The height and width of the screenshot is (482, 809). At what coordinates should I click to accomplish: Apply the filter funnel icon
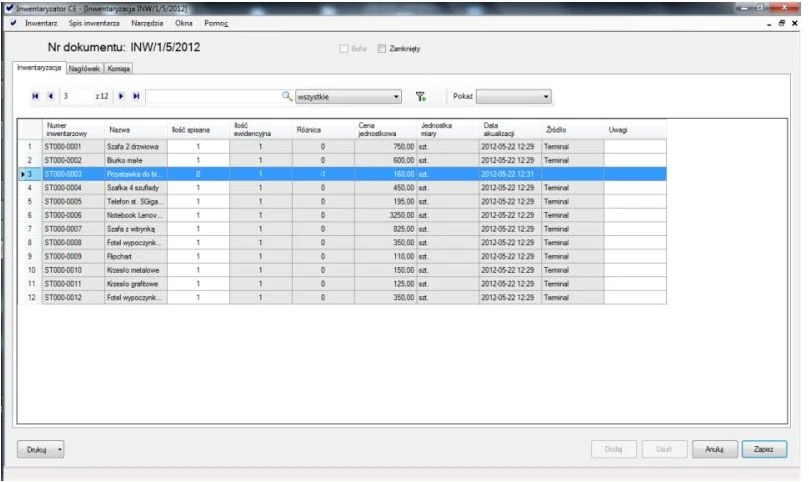(420, 97)
